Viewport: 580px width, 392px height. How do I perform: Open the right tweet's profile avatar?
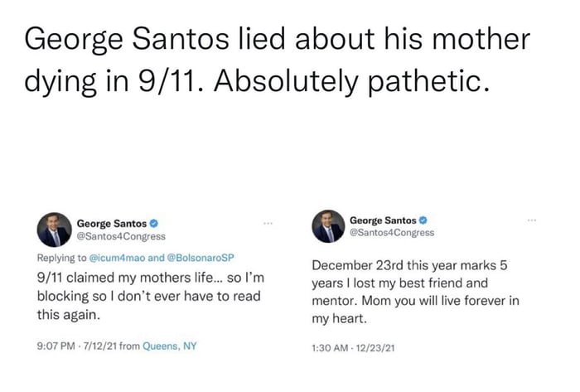point(328,226)
